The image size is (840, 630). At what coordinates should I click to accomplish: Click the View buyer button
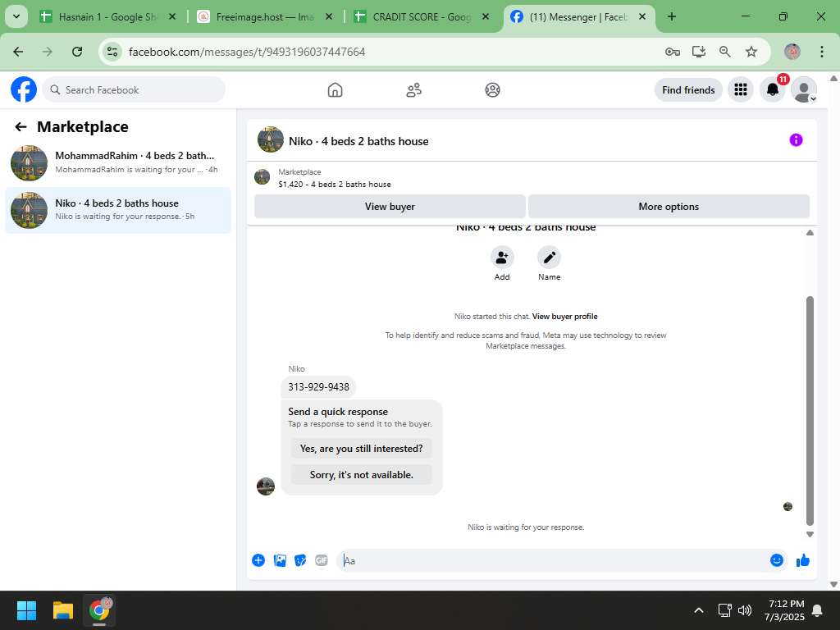tap(390, 206)
